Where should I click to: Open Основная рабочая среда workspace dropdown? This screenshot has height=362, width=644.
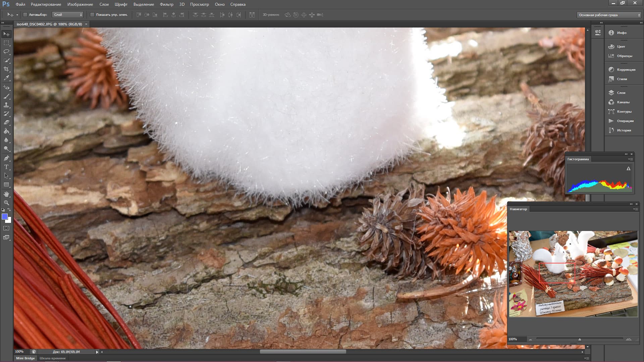pyautogui.click(x=608, y=15)
